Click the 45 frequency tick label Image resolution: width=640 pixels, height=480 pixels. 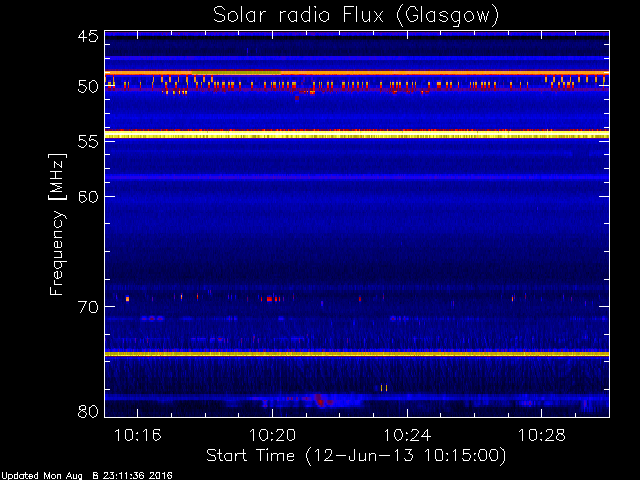click(x=88, y=36)
